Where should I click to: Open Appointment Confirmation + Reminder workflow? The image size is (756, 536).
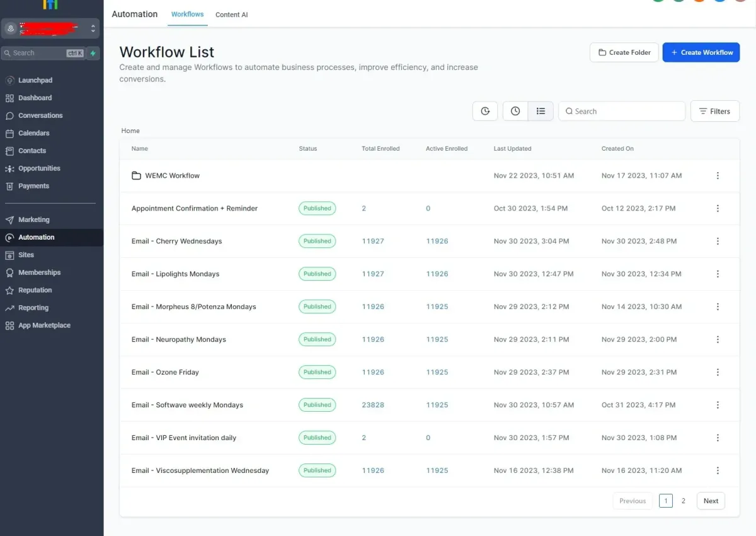pos(195,208)
